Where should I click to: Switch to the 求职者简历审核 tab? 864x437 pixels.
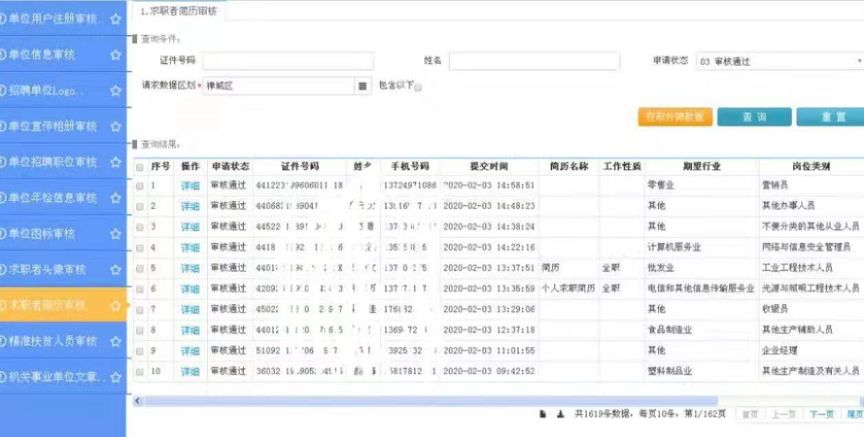(179, 10)
